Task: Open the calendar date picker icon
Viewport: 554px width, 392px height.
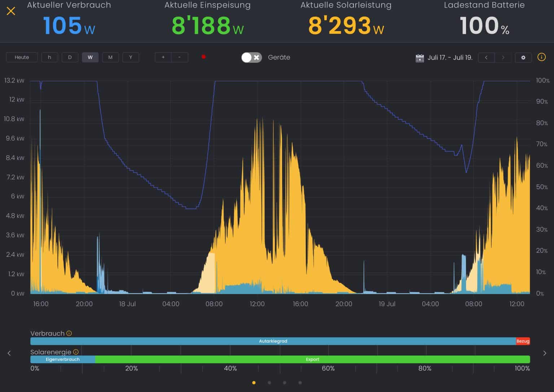Action: click(x=419, y=58)
